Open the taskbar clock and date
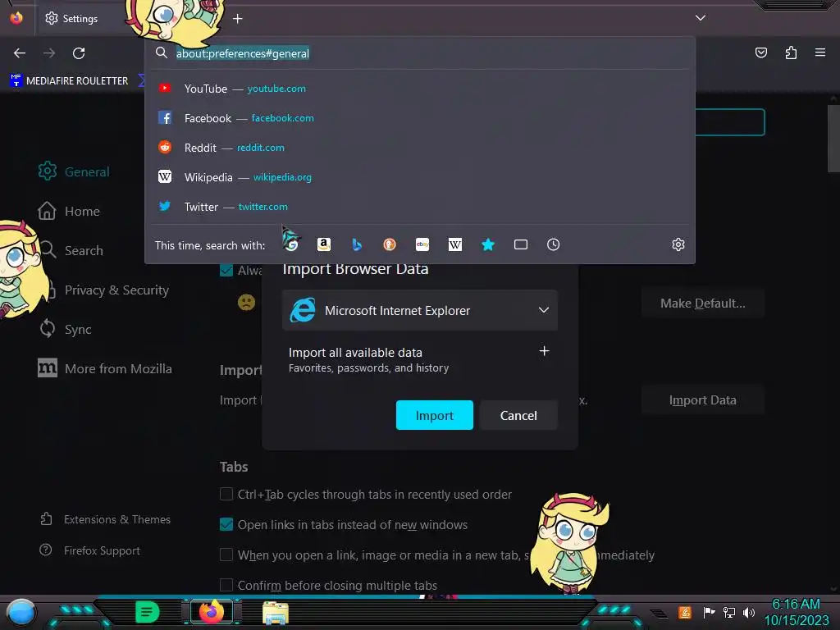840x630 pixels. 796,612
